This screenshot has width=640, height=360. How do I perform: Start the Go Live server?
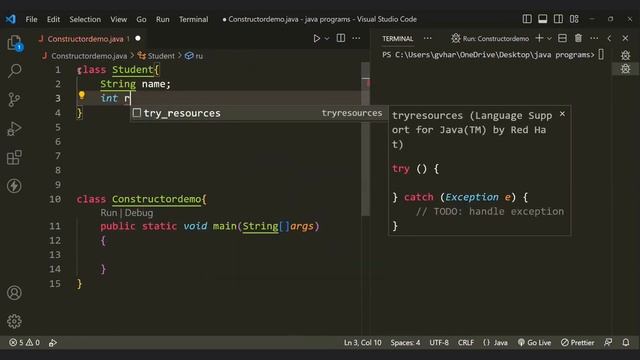534,342
